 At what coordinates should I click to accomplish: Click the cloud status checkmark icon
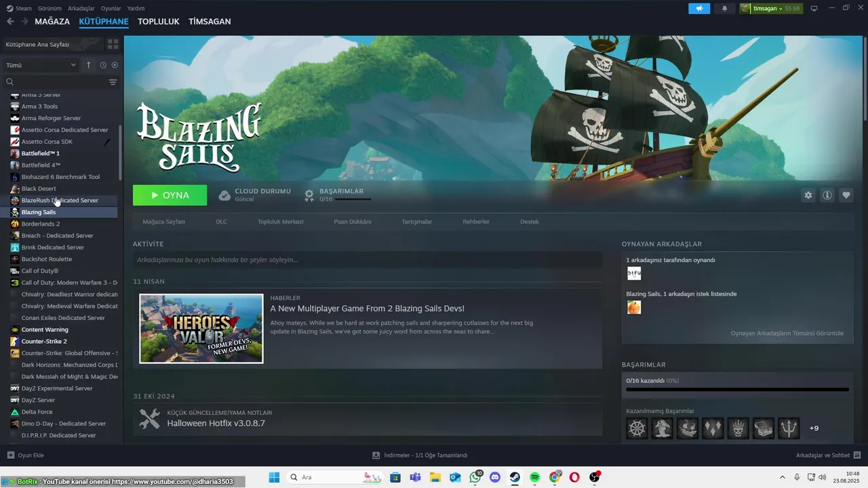coord(224,195)
